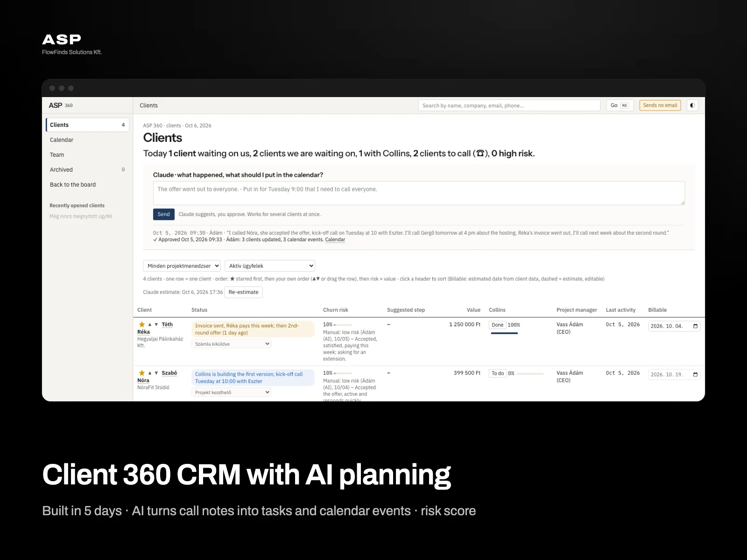747x560 pixels.
Task: Open Clients in the sidebar
Action: (x=87, y=125)
